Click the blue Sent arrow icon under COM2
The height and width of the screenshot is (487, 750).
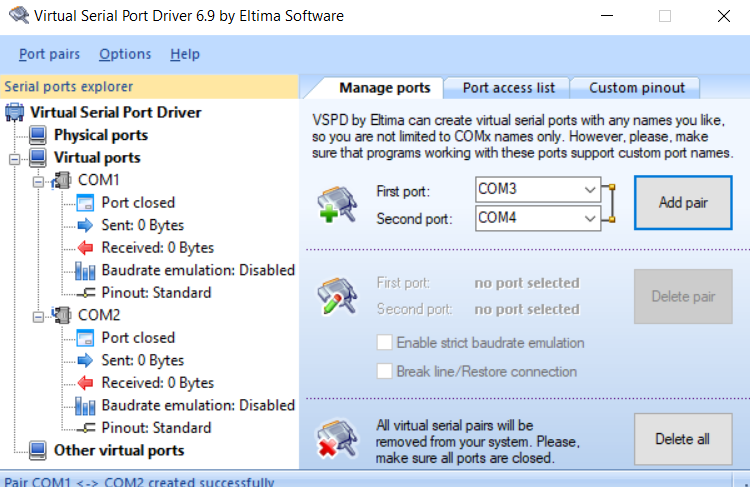[85, 360]
